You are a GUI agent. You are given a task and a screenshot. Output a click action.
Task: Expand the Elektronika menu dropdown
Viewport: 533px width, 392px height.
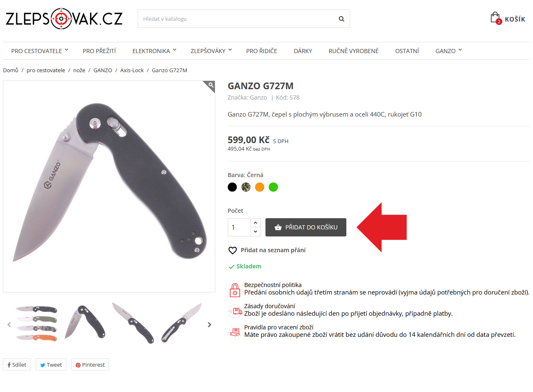[x=154, y=51]
